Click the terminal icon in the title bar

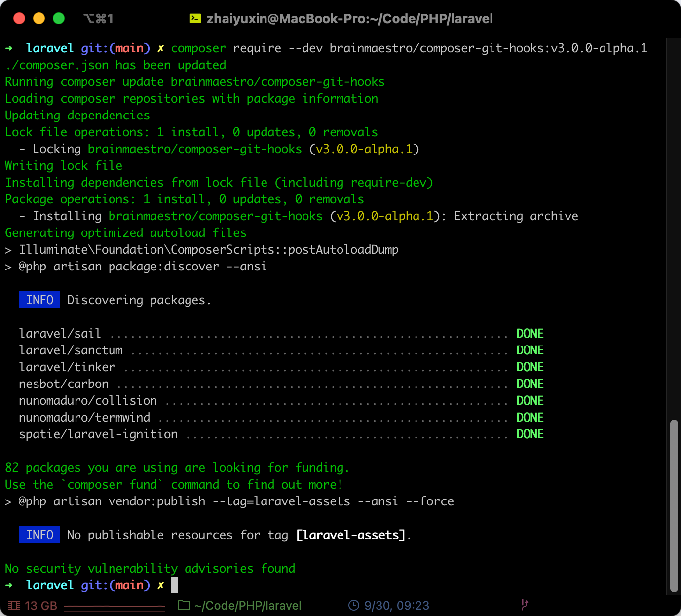195,19
